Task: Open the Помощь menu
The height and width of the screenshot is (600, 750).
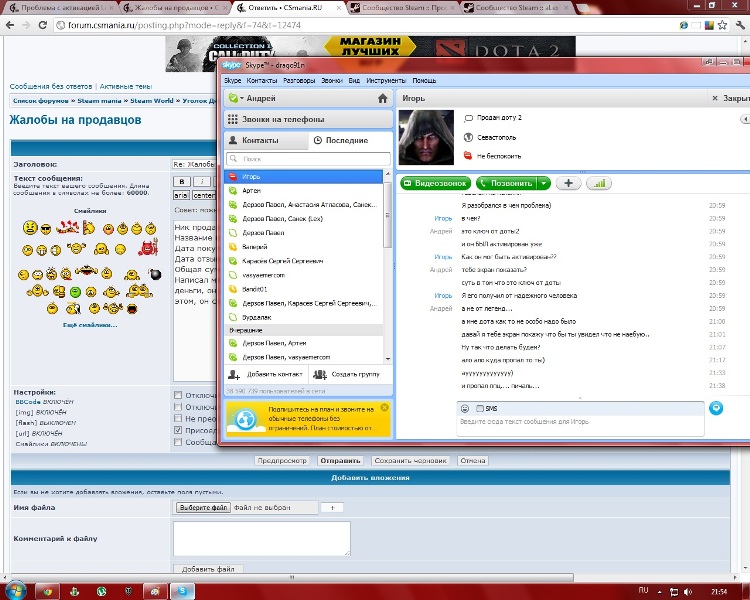Action: coord(424,80)
